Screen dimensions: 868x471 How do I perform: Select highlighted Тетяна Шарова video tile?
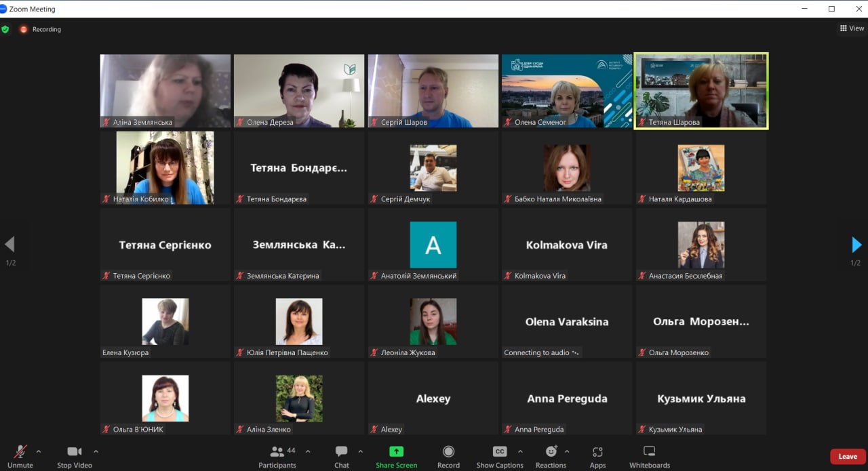701,91
